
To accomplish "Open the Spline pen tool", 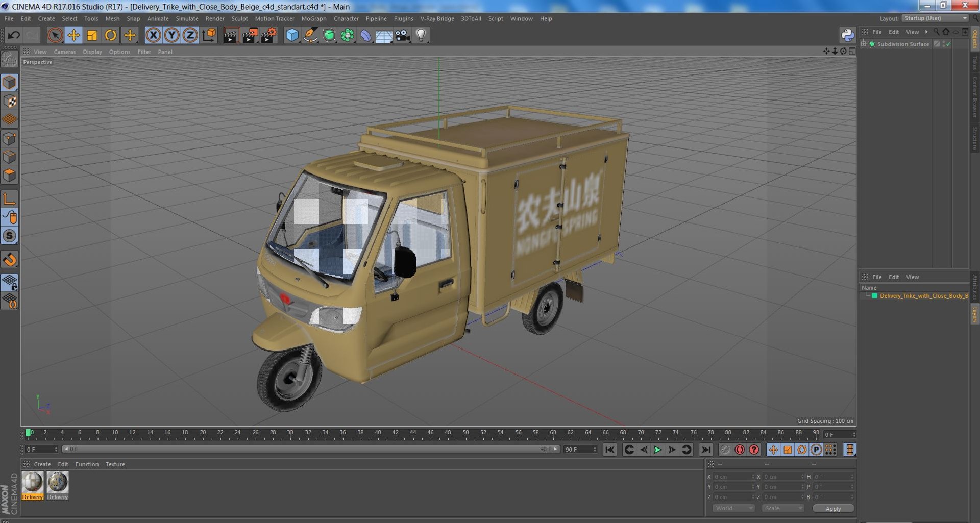I will pyautogui.click(x=310, y=35).
